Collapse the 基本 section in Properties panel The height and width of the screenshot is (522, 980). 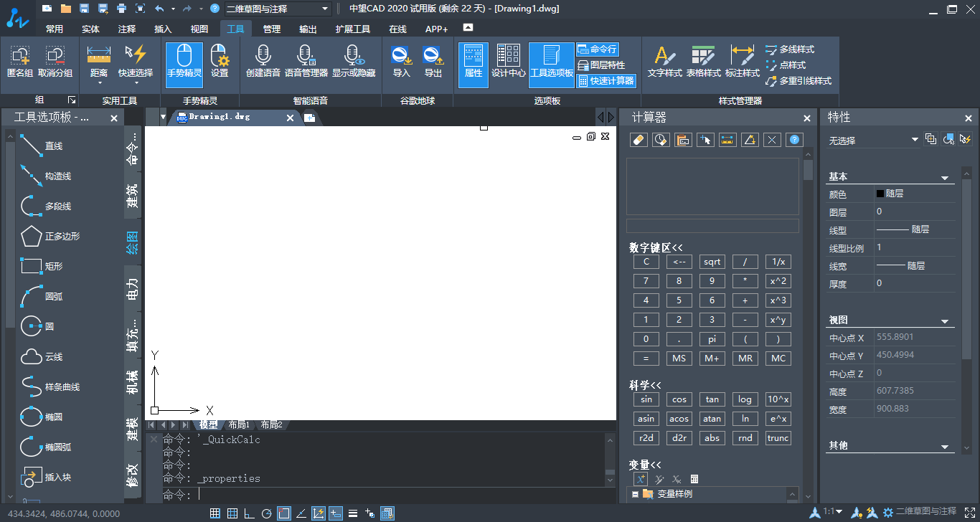(945, 177)
